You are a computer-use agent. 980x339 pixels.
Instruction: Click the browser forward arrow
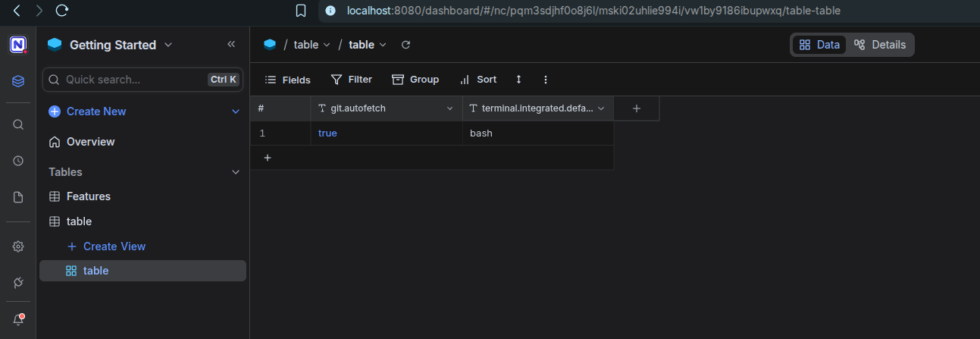tap(39, 11)
